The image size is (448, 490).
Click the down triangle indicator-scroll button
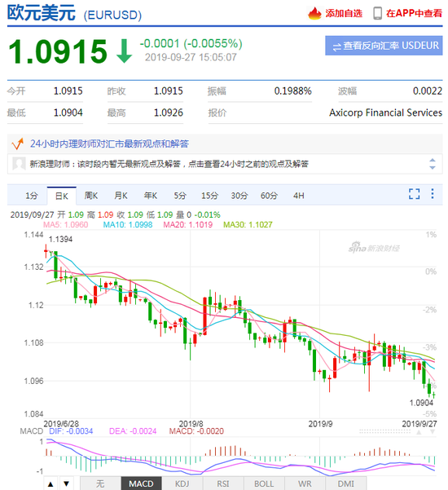(x=66, y=484)
